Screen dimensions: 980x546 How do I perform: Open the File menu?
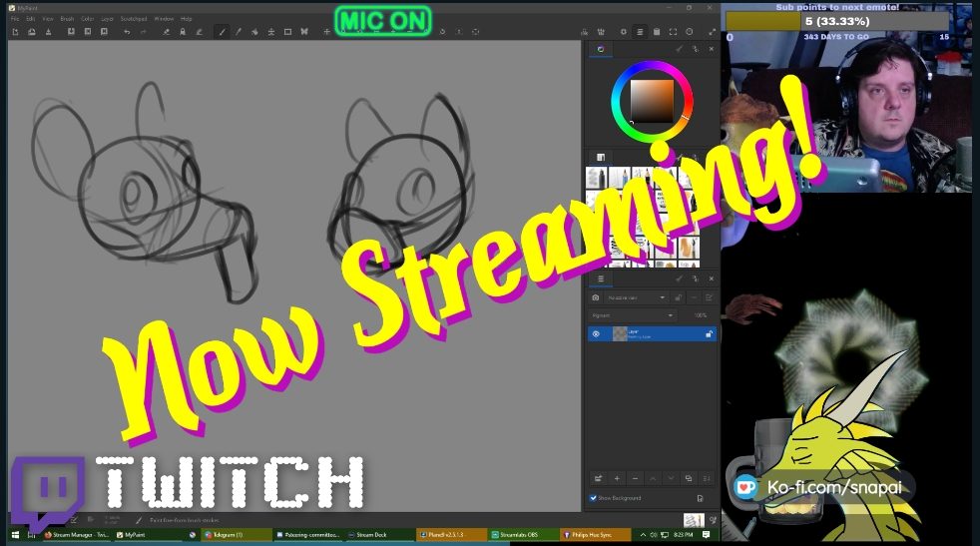(x=15, y=19)
